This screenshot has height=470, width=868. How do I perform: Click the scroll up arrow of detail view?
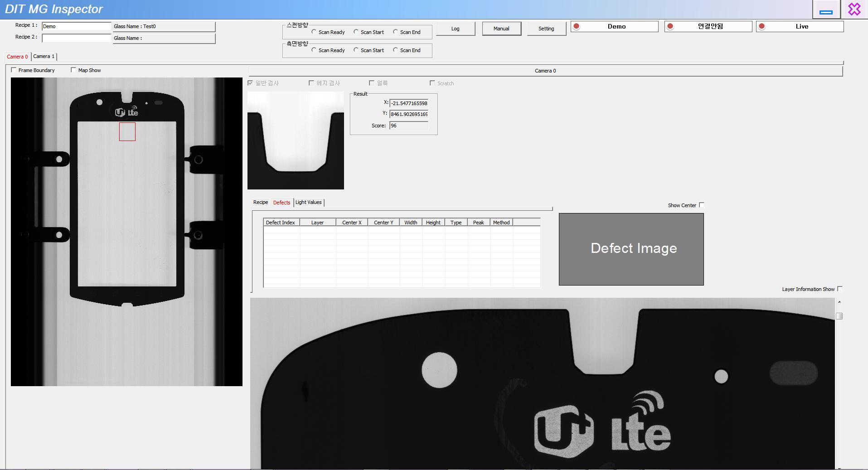pos(839,301)
